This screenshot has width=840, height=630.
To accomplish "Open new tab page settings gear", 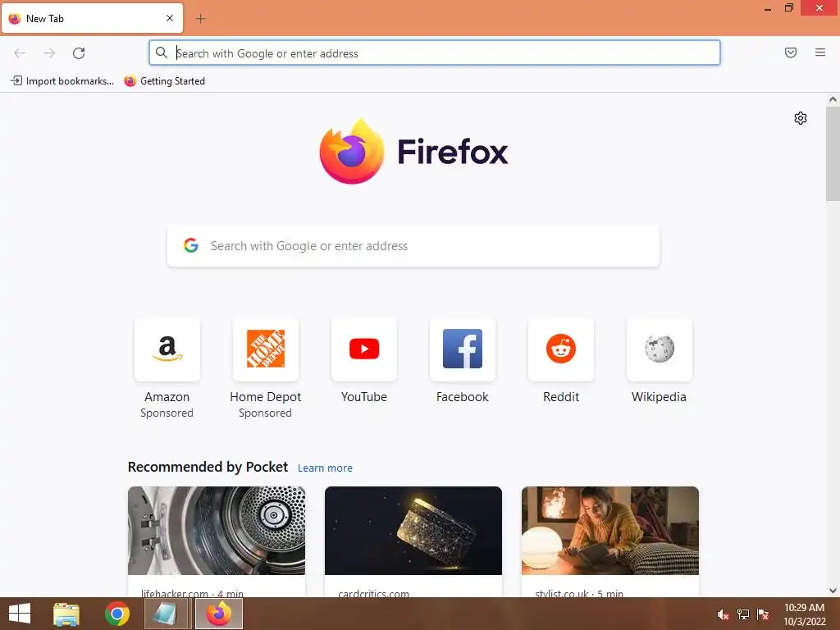I will point(801,118).
